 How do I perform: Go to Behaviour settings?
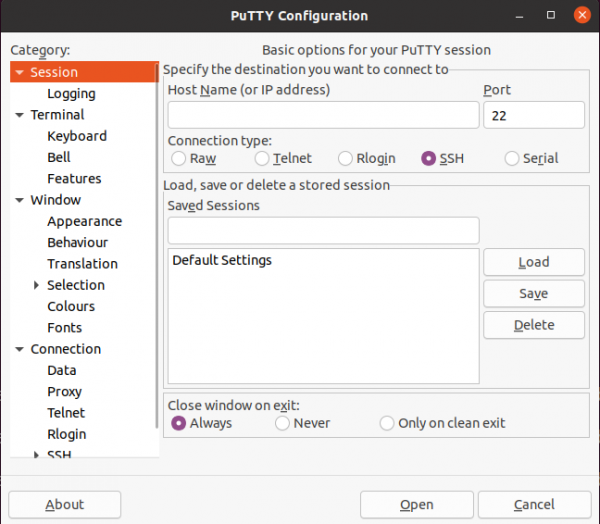(x=78, y=243)
